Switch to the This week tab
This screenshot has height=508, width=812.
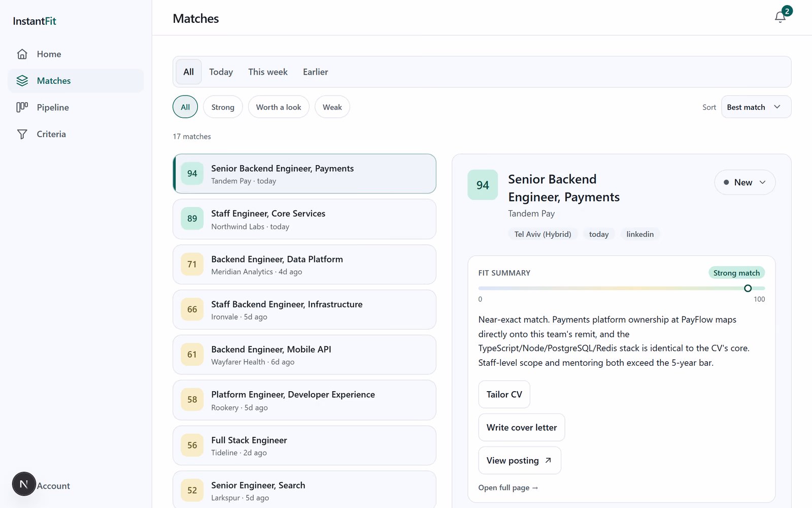coord(268,72)
